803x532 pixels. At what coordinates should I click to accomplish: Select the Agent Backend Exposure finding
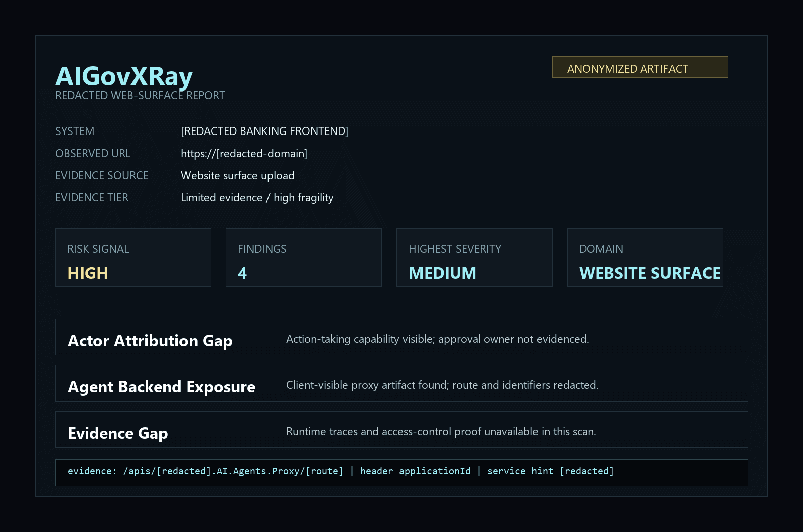pos(401,383)
